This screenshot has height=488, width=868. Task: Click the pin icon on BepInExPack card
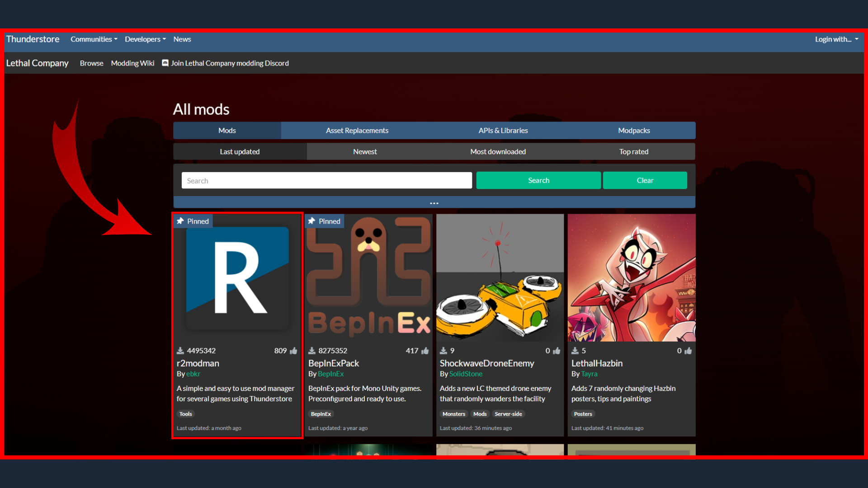point(311,221)
